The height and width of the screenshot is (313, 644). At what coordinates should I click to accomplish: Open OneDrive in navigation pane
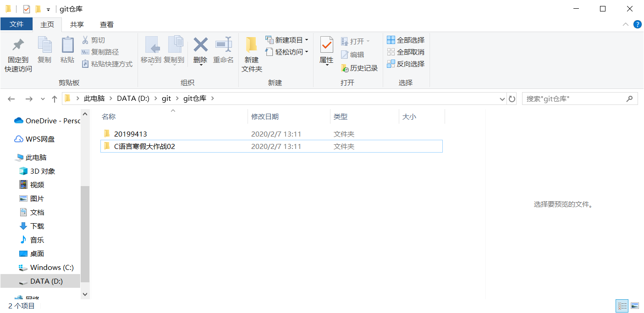pyautogui.click(x=47, y=121)
